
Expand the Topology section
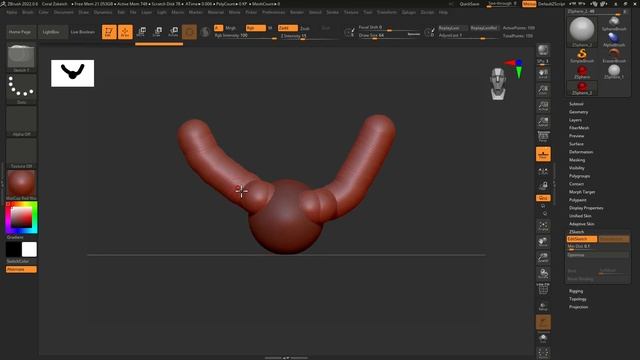[578, 299]
